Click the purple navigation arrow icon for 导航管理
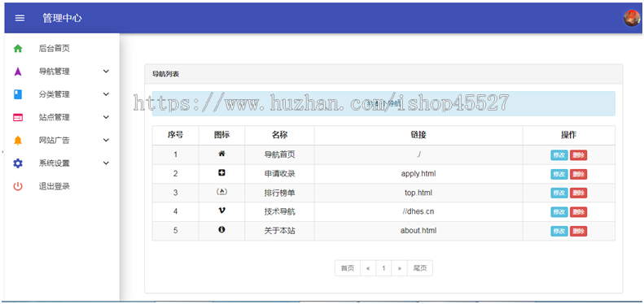Viewport: 644px width, 304px height. click(18, 72)
